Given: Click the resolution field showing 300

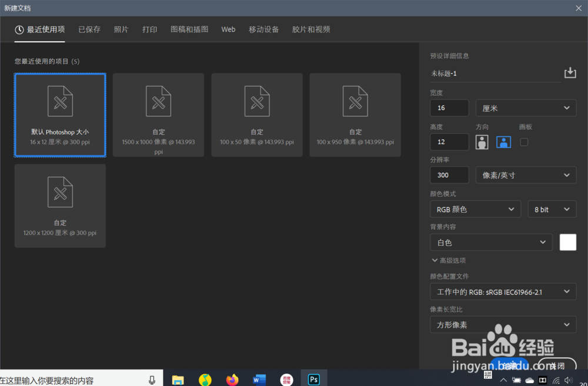Looking at the screenshot, I should pyautogui.click(x=449, y=175).
